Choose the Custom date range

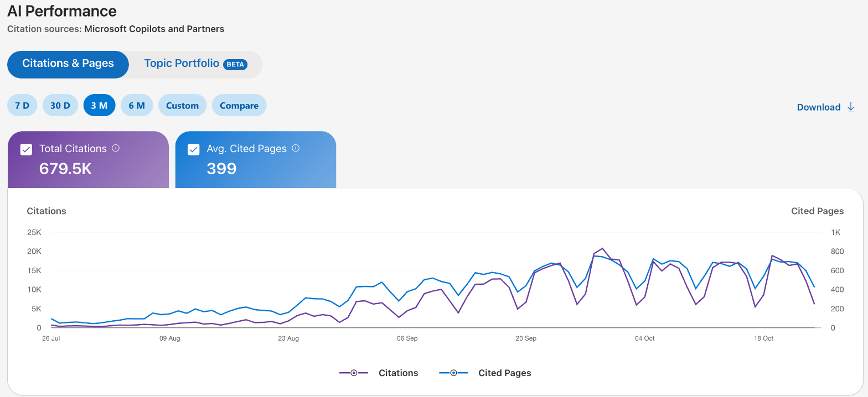coord(182,106)
